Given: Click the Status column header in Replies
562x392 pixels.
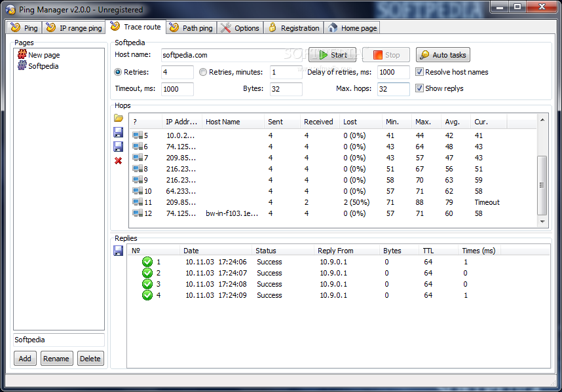Looking at the screenshot, I should point(283,251).
